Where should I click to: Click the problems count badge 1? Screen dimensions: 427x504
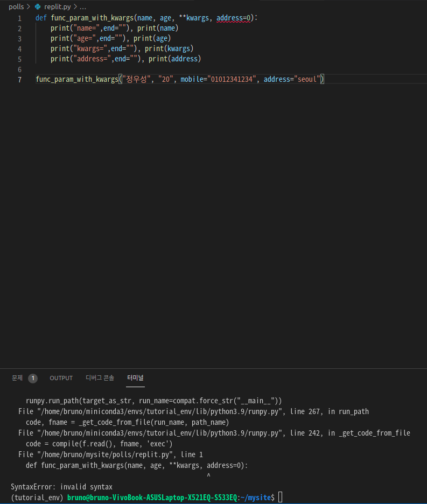coord(33,379)
